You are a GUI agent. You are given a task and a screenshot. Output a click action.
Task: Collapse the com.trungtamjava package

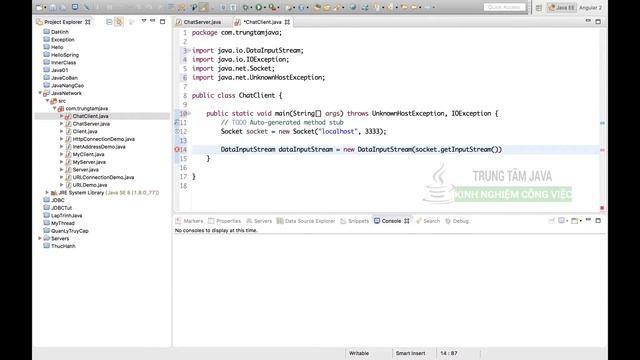click(x=55, y=109)
